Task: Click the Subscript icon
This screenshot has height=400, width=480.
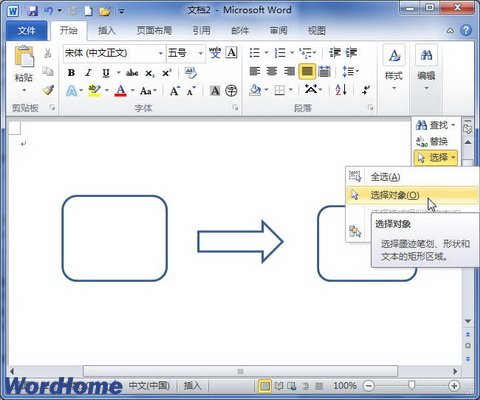Action: (150, 73)
